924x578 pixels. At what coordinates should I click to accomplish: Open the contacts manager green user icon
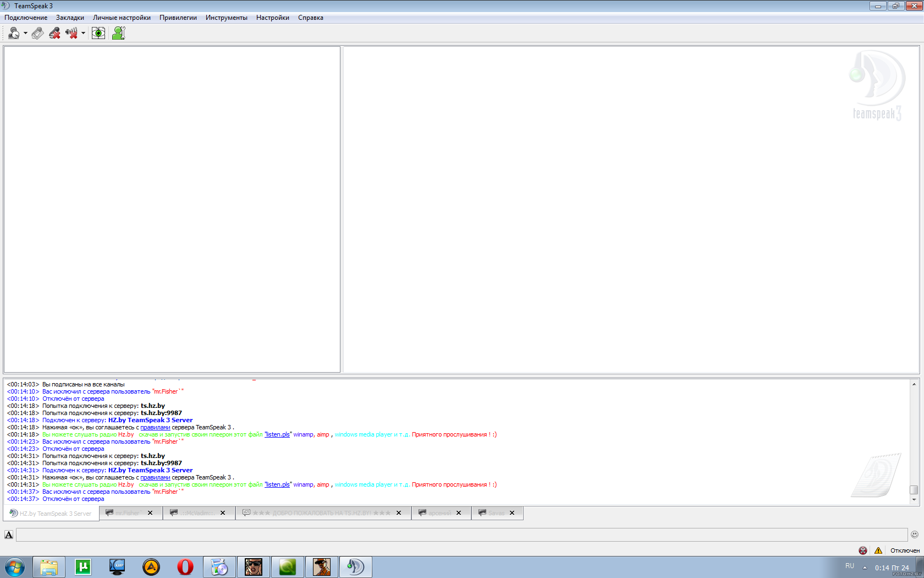tap(118, 33)
